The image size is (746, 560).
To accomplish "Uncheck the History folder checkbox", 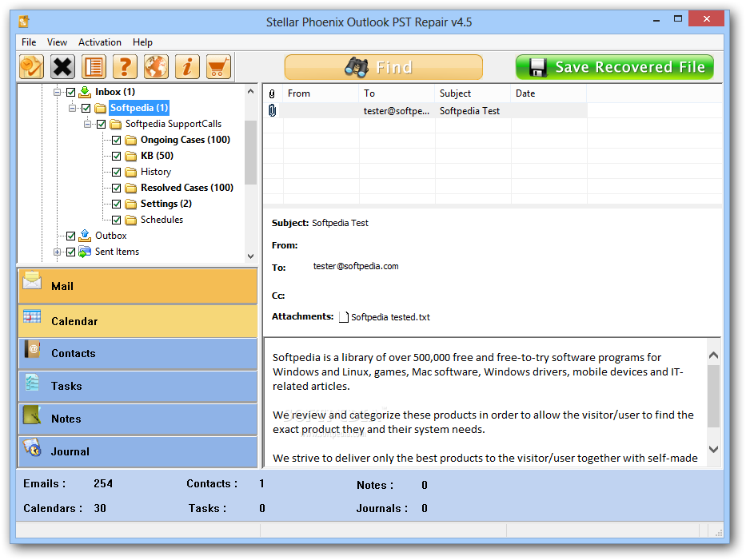I will [x=117, y=172].
